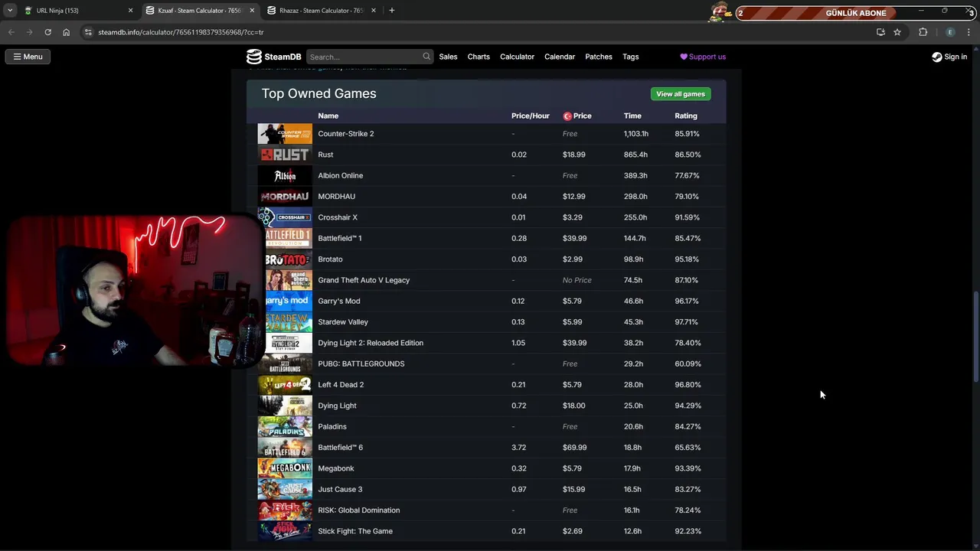980x551 pixels.
Task: Sort by the Price column header
Action: coord(582,116)
